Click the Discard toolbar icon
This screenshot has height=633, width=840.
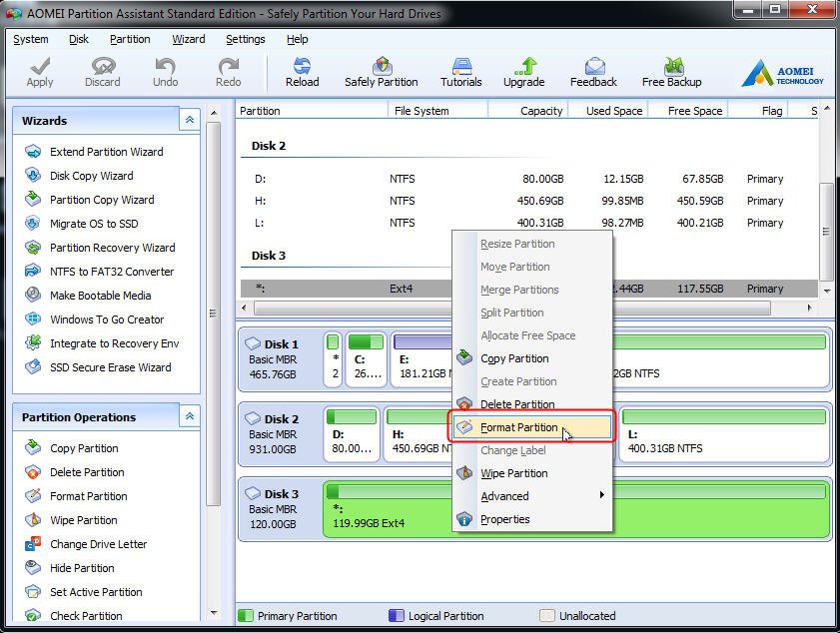coord(103,67)
